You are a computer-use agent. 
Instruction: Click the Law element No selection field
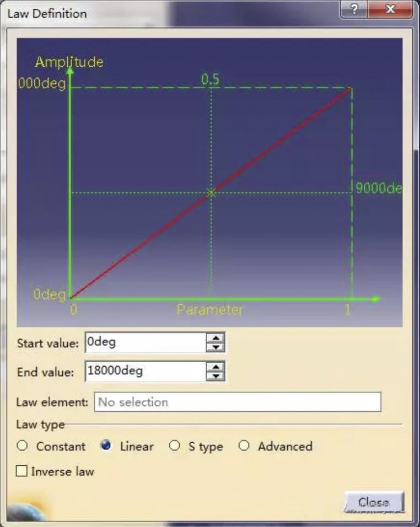(238, 402)
